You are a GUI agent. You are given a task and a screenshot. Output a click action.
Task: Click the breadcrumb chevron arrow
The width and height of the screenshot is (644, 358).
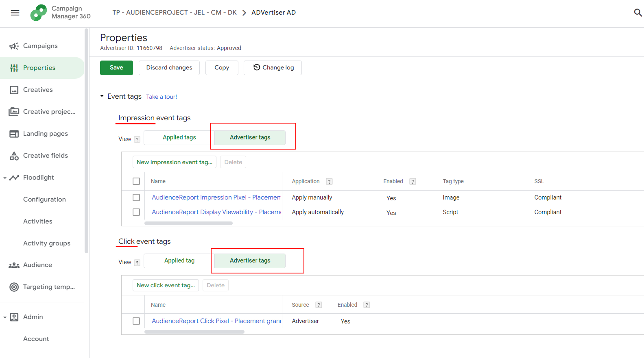pyautogui.click(x=244, y=13)
